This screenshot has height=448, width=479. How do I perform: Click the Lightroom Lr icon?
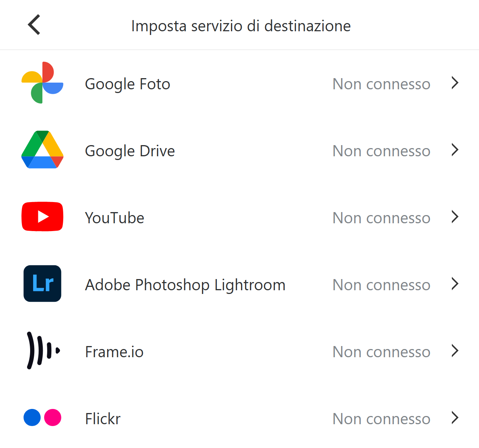tap(42, 284)
